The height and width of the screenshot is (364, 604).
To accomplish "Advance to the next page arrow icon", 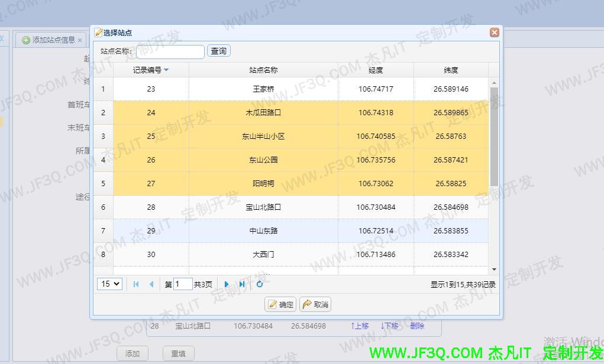I will [227, 284].
